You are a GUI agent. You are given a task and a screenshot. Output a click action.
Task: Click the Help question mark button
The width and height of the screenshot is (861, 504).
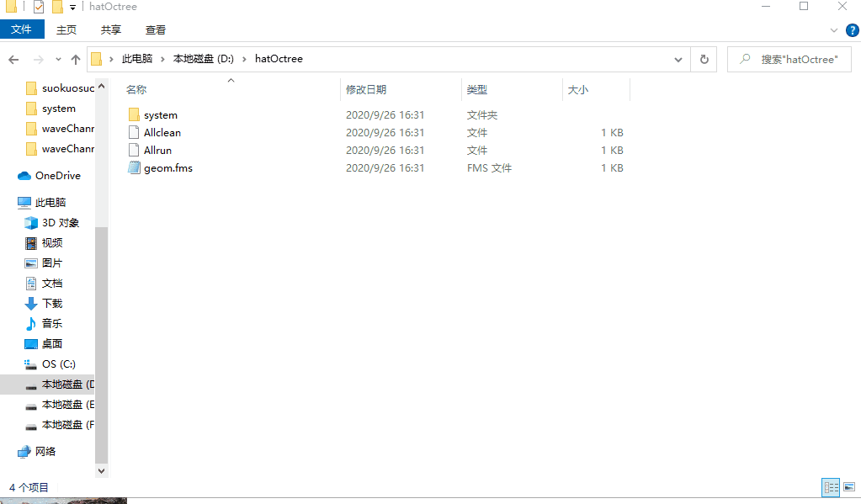[852, 29]
